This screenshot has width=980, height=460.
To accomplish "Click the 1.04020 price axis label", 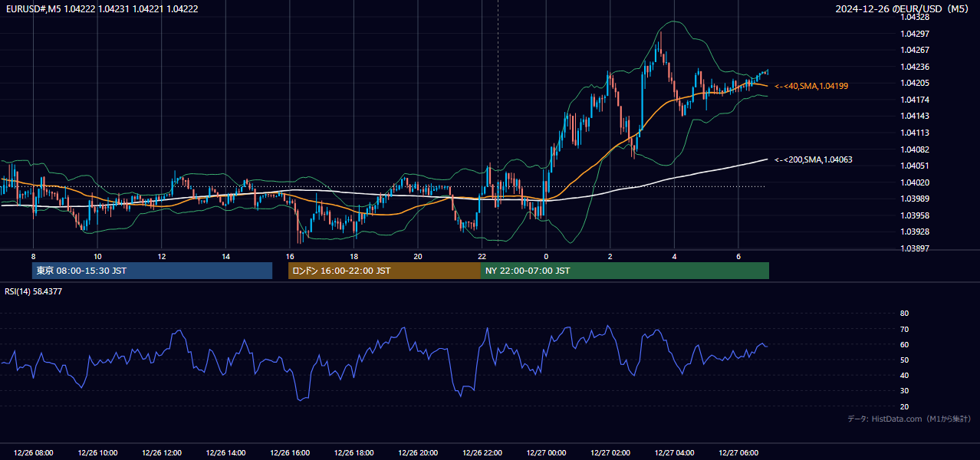I will pyautogui.click(x=914, y=182).
